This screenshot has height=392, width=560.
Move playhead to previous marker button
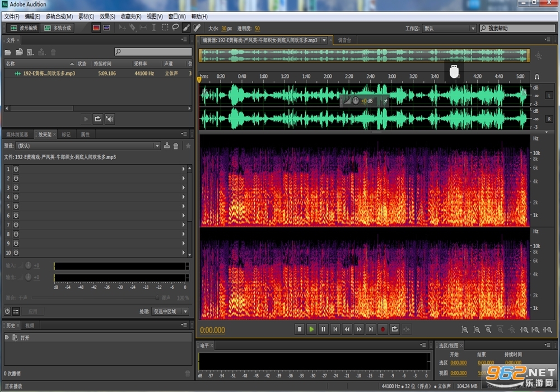pyautogui.click(x=335, y=329)
